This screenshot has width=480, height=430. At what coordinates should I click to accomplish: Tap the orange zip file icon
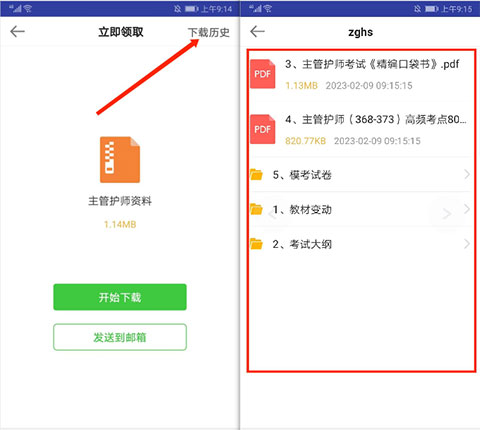[120, 159]
